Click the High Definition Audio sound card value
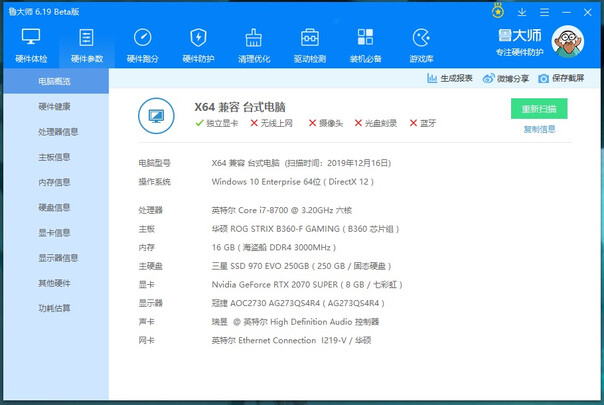604x405 pixels. [295, 322]
